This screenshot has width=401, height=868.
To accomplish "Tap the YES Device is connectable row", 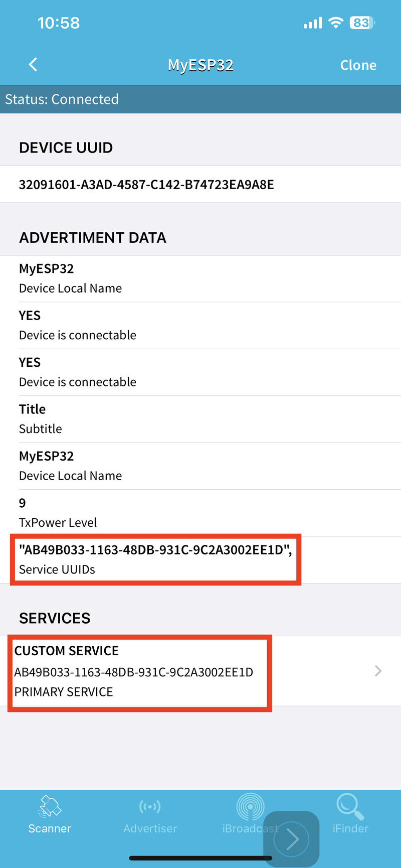I will coord(200,324).
